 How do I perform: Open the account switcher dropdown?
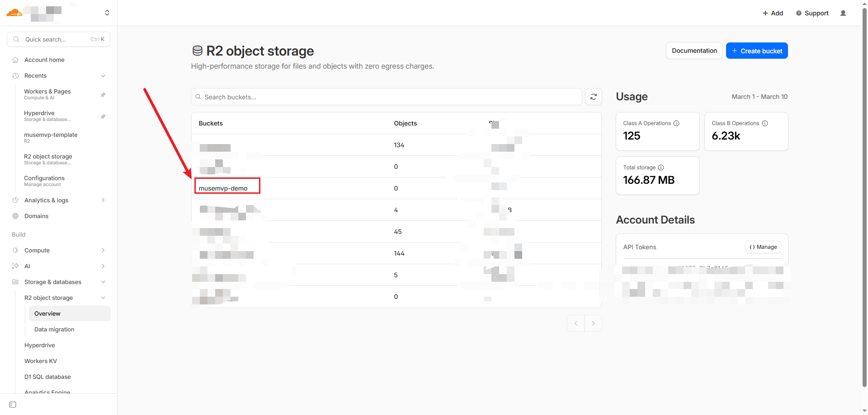coord(107,13)
